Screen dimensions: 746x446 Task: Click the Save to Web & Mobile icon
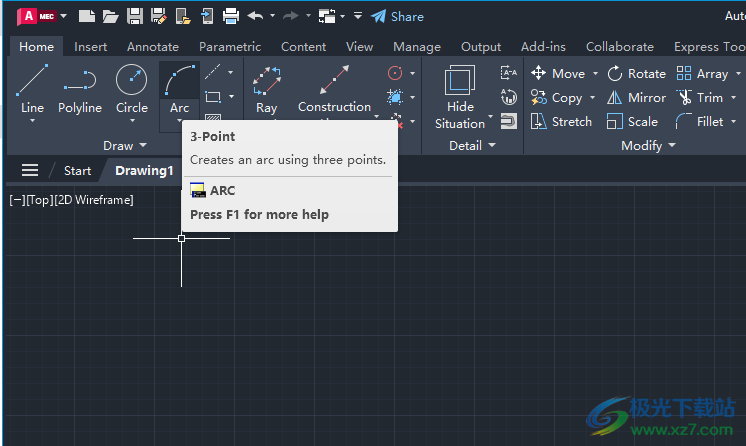[207, 17]
